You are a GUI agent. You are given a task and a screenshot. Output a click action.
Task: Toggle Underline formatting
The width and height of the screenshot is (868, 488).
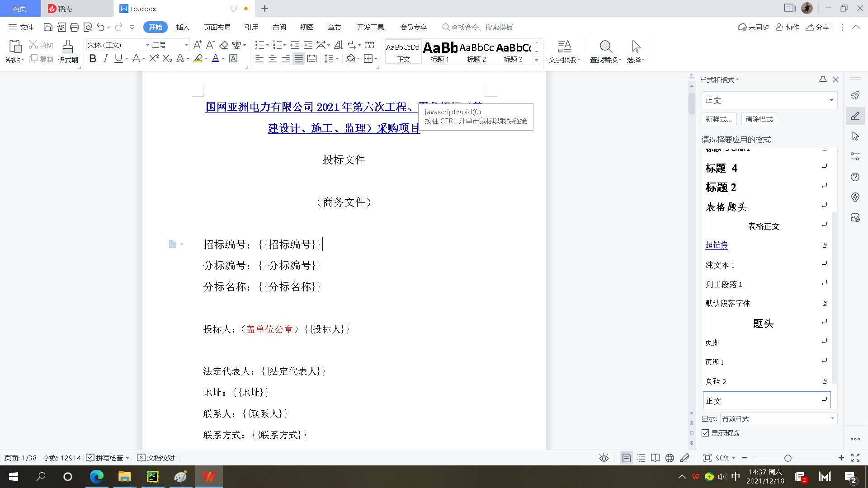[118, 58]
